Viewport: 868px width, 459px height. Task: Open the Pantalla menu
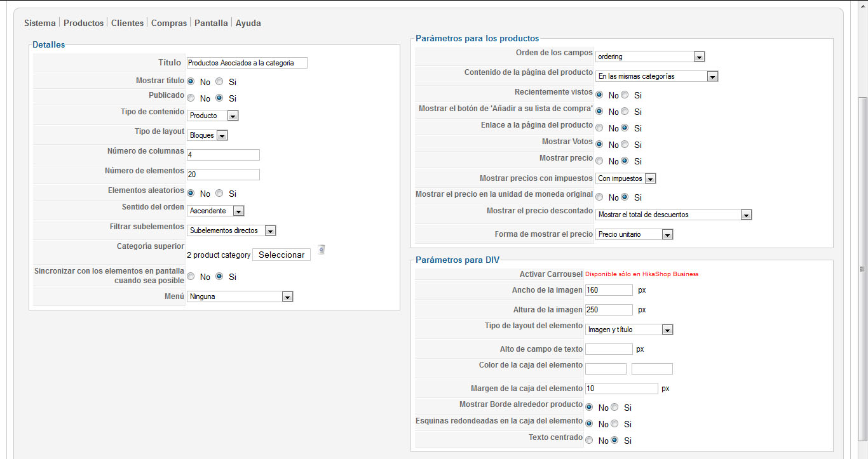211,23
